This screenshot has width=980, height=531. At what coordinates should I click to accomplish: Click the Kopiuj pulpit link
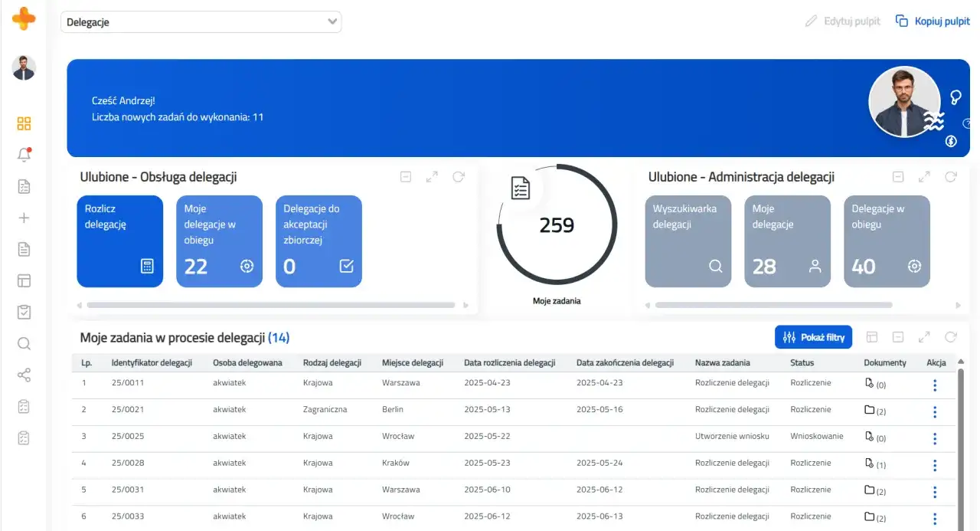(933, 21)
